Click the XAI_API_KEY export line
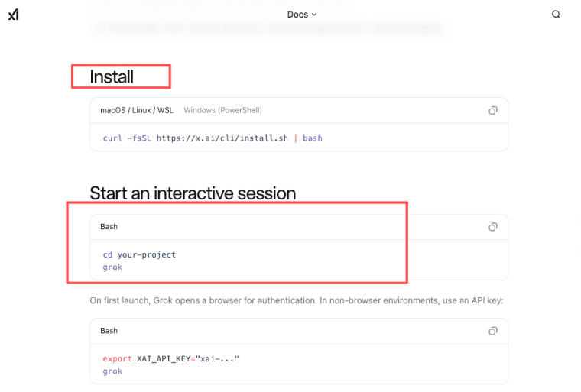Viewport: 581px width, 392px height. coord(170,358)
